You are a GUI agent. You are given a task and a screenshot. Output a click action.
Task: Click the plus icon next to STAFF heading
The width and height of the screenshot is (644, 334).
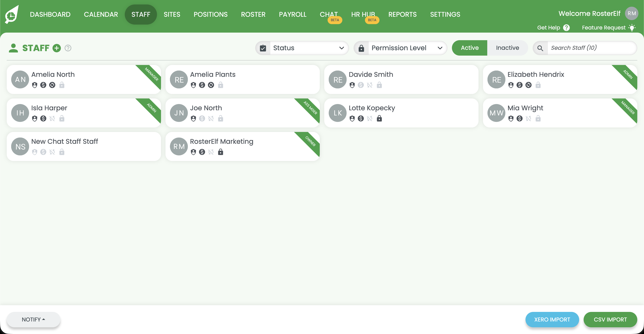[57, 48]
